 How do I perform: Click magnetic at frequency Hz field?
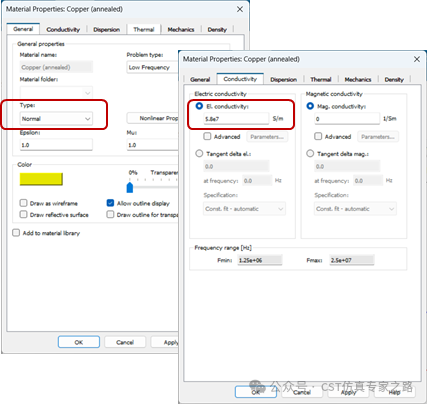coord(368,181)
